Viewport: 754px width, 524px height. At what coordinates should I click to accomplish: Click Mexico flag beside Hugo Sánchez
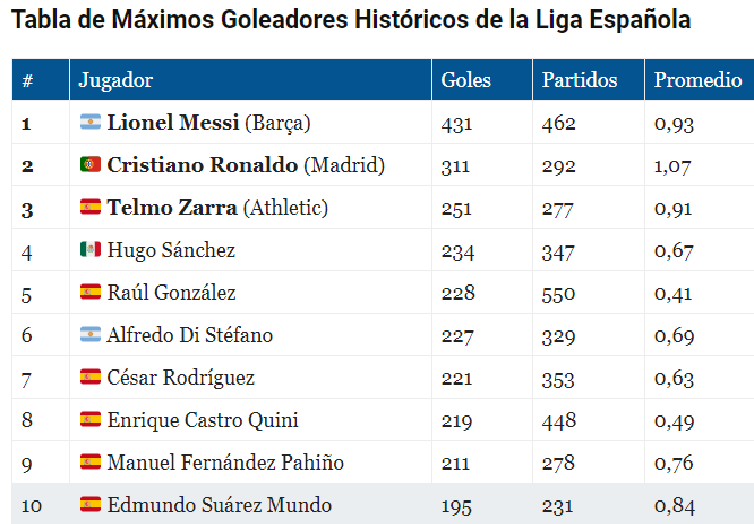pyautogui.click(x=90, y=250)
